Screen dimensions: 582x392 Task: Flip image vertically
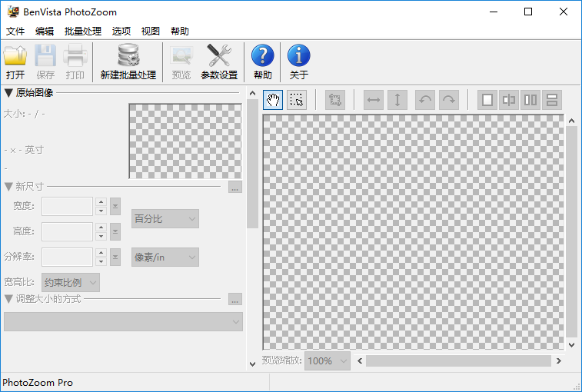[397, 100]
